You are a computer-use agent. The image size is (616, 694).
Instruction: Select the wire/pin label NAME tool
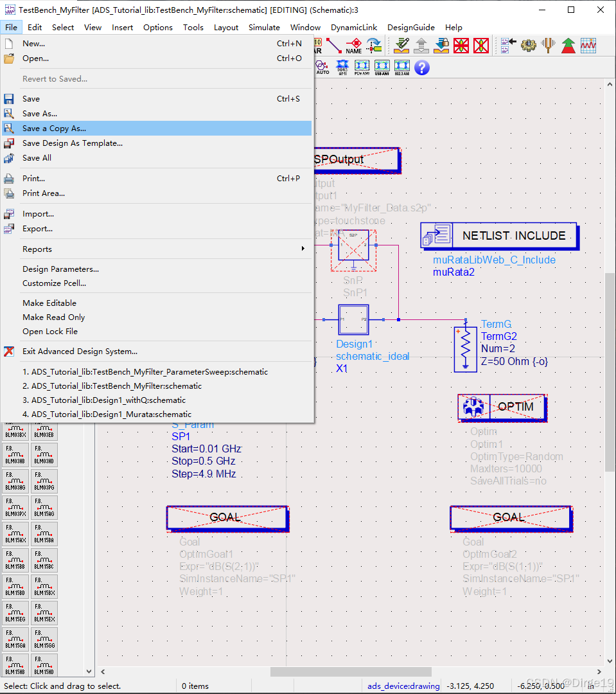pyautogui.click(x=355, y=45)
